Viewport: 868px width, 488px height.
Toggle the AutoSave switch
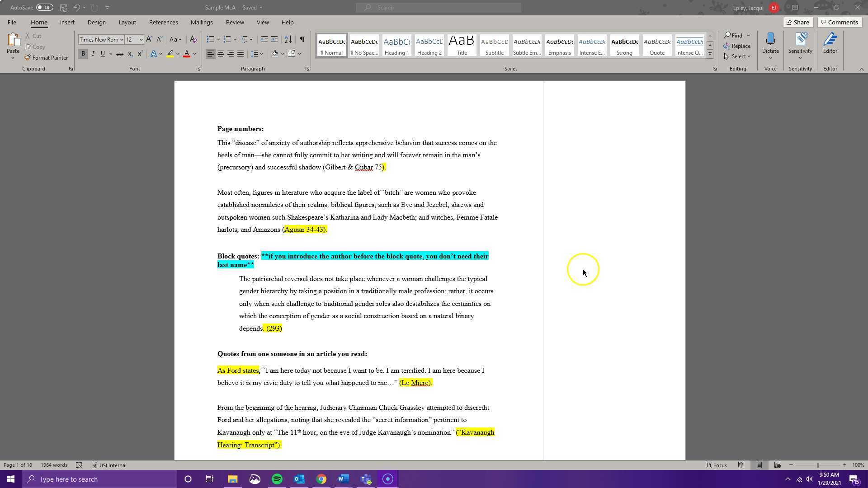[x=44, y=7]
